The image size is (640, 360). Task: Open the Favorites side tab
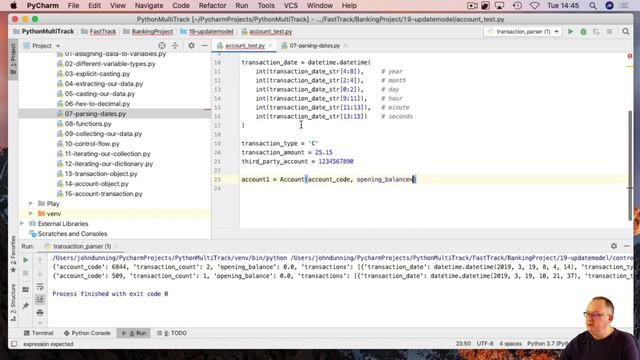coord(13,254)
